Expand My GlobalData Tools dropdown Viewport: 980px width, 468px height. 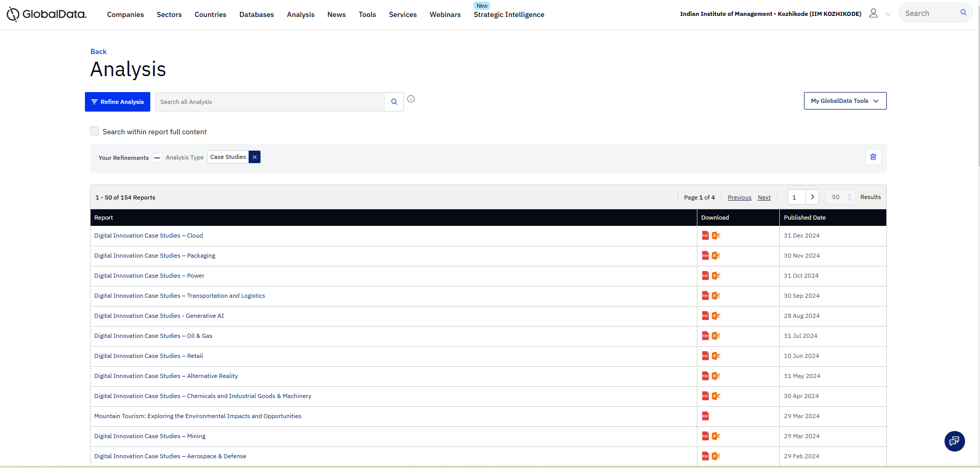point(845,101)
